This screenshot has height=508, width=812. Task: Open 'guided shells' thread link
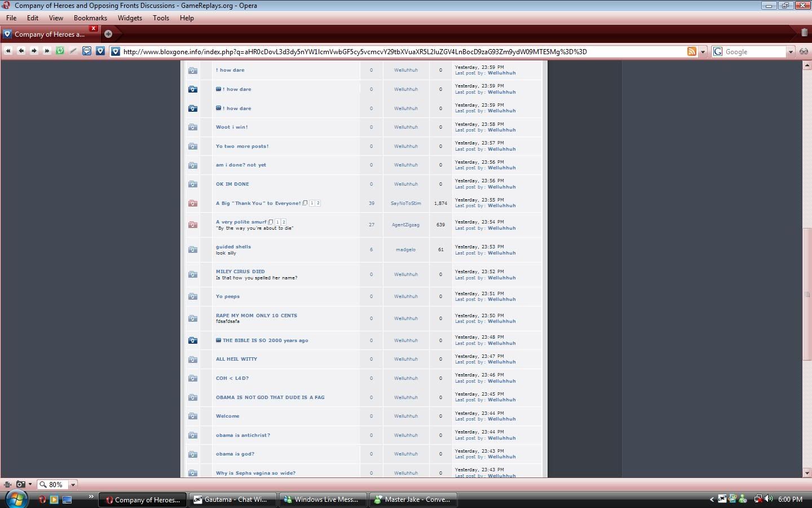233,247
